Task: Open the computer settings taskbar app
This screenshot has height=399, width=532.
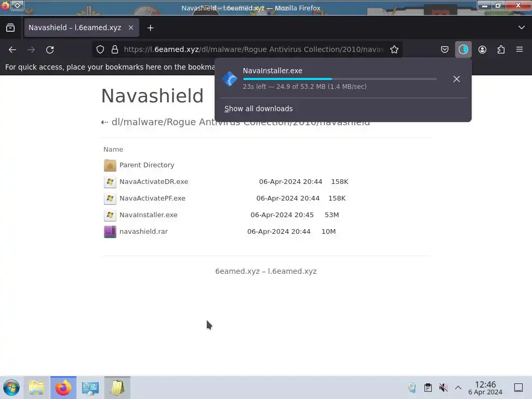Action: (90, 388)
